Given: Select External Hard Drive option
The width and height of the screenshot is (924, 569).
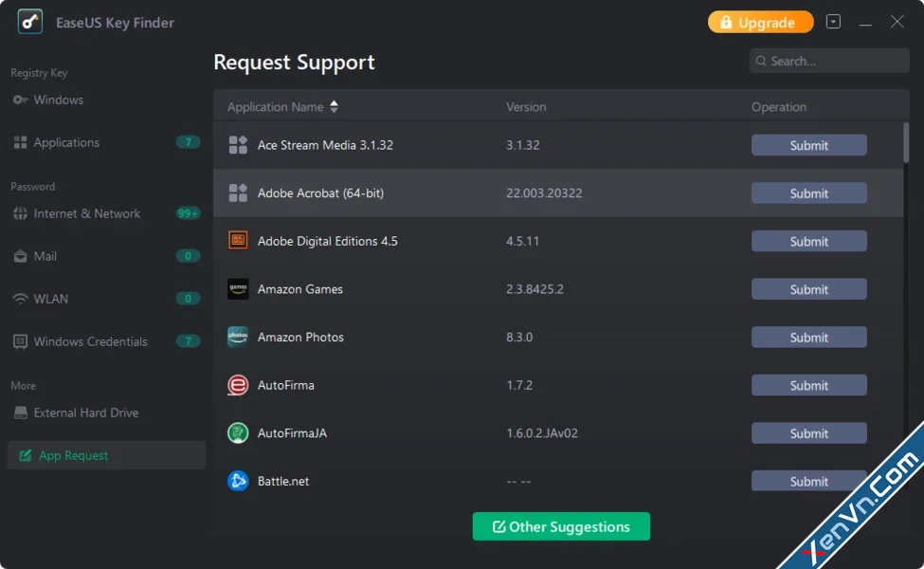Looking at the screenshot, I should (x=106, y=413).
